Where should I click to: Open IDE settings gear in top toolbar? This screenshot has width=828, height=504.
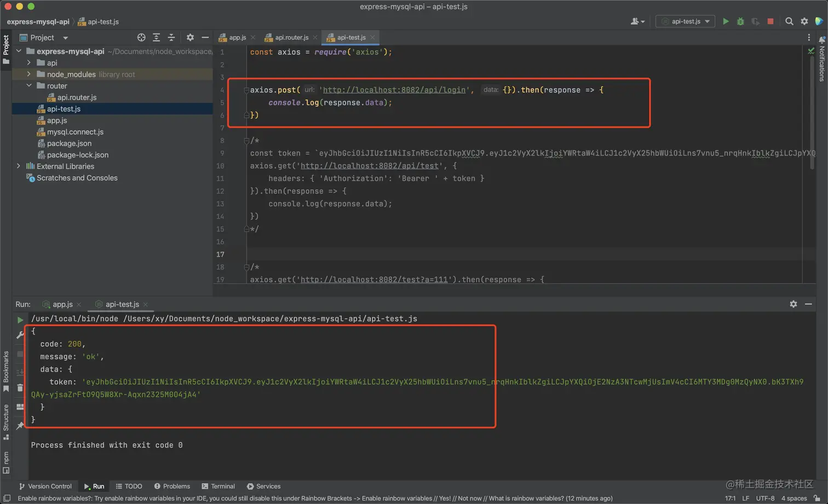(x=804, y=21)
